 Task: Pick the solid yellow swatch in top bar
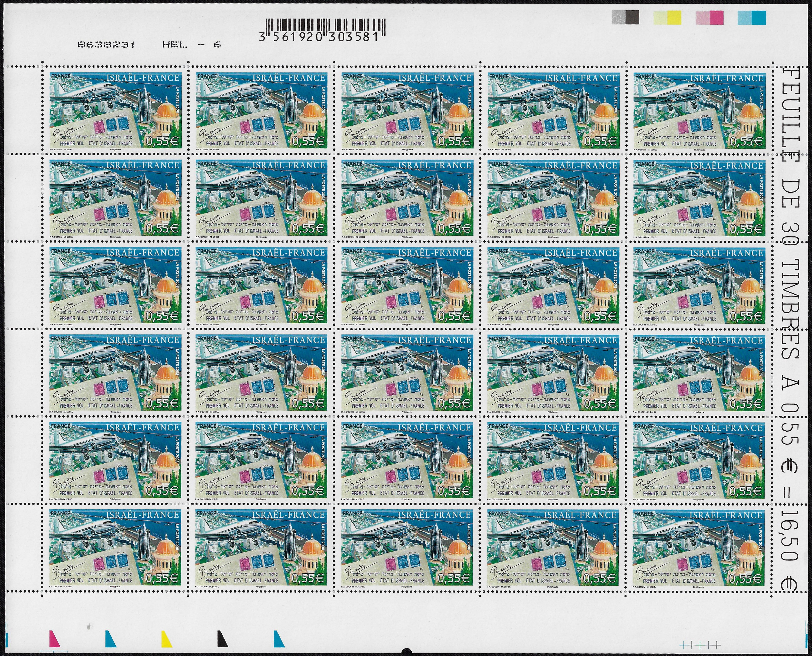click(x=674, y=17)
